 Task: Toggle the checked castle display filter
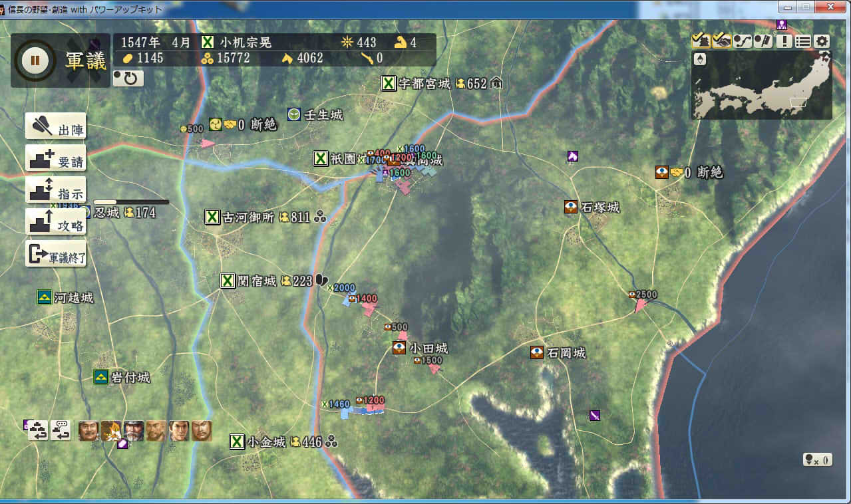click(x=701, y=41)
